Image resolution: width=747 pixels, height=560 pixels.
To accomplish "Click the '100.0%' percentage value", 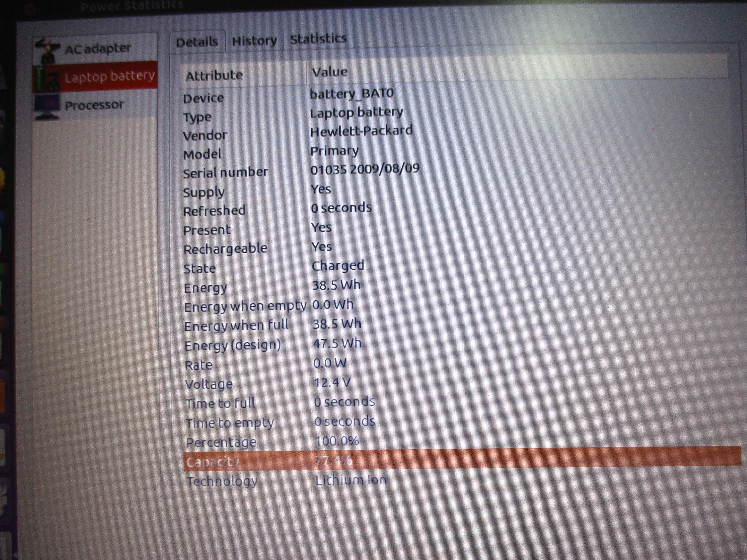I will pos(337,441).
